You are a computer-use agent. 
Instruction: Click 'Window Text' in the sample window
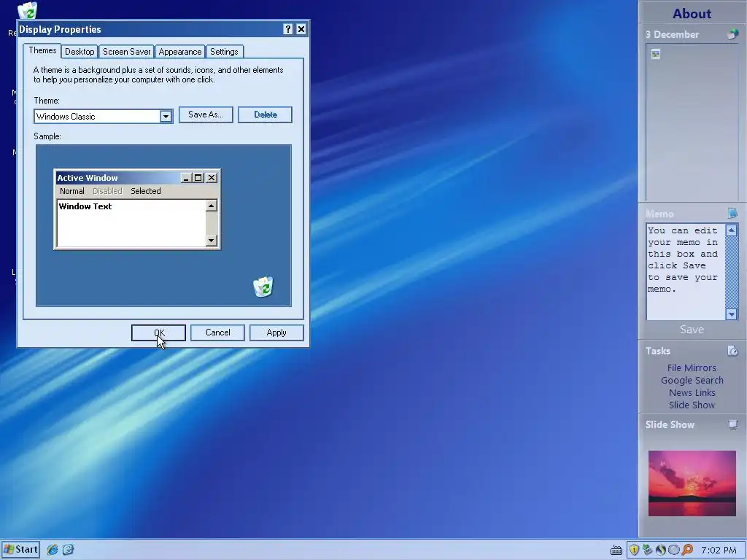[85, 206]
